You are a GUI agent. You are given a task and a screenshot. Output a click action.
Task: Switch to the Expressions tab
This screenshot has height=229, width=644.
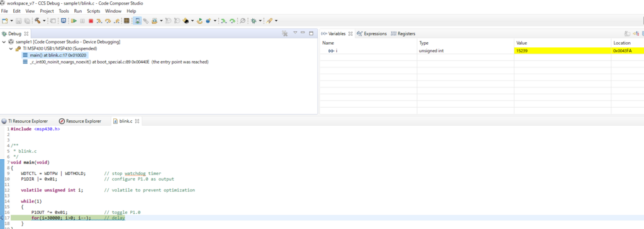click(x=372, y=34)
